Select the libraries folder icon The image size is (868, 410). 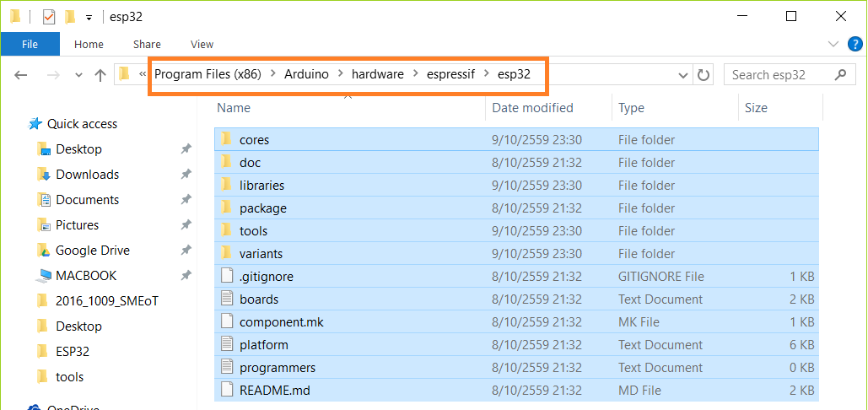(226, 185)
